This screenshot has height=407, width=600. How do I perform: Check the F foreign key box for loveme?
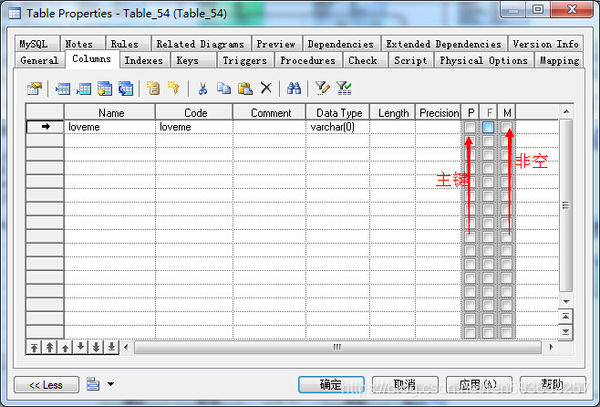coord(488,127)
